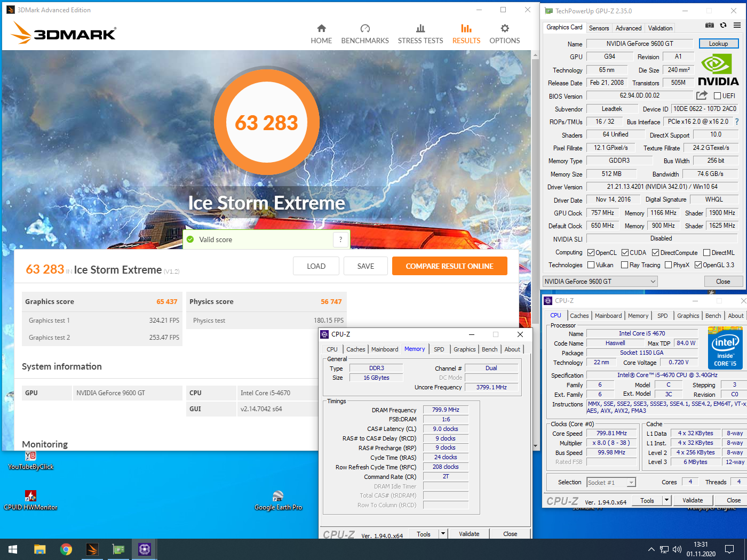The image size is (747, 560).
Task: Click Lookup button in GPU-Z
Action: coord(718,44)
